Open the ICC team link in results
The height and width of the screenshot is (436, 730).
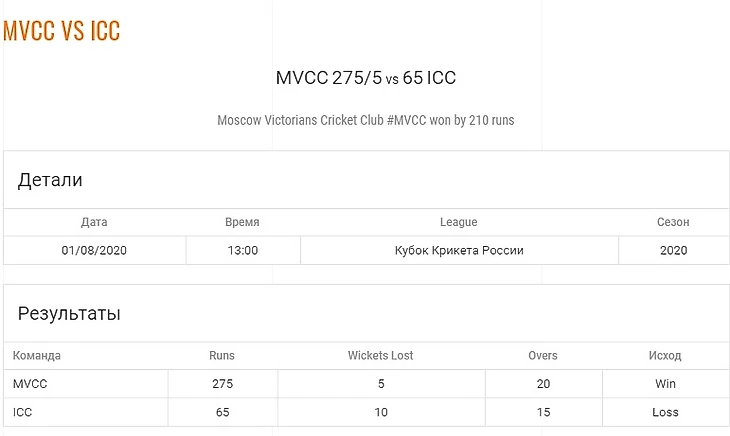pos(22,412)
